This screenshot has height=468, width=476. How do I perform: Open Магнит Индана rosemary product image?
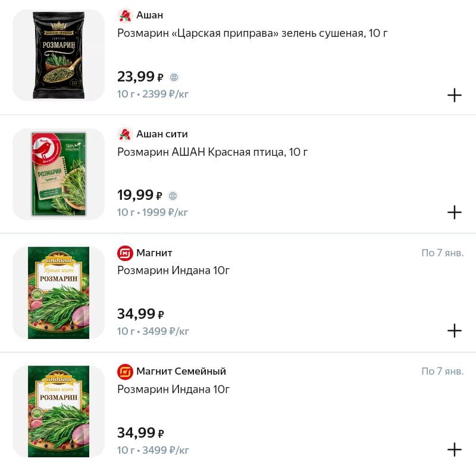pyautogui.click(x=58, y=293)
